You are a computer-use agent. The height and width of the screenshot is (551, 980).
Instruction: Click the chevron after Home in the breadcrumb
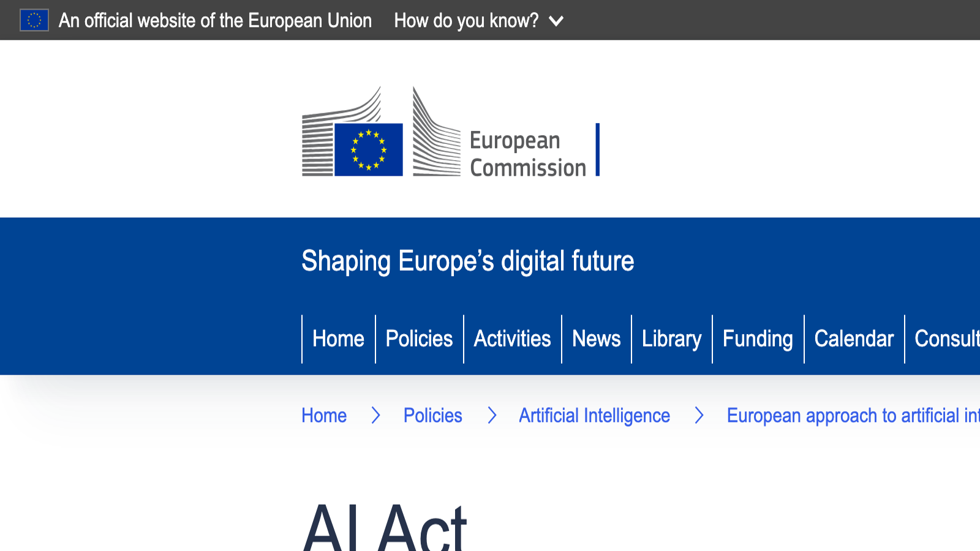tap(375, 416)
